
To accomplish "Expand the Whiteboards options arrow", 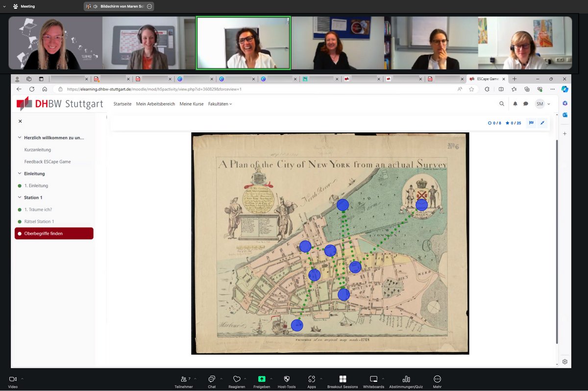I will (x=383, y=378).
